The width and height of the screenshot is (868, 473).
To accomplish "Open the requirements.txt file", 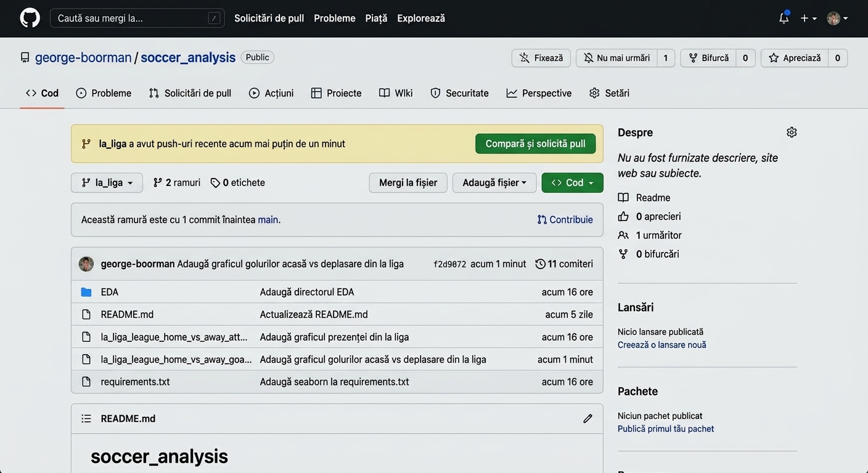I will (x=135, y=382).
